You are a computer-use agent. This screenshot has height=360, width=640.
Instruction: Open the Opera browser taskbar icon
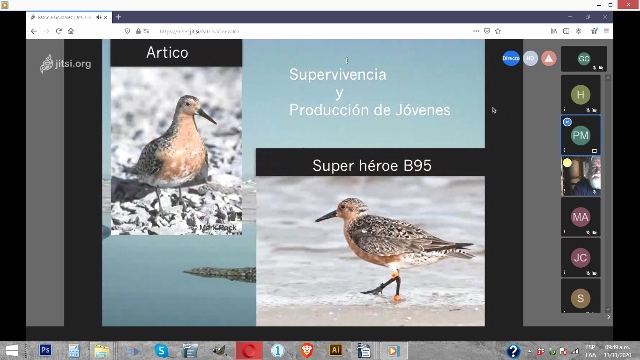pyautogui.click(x=249, y=351)
